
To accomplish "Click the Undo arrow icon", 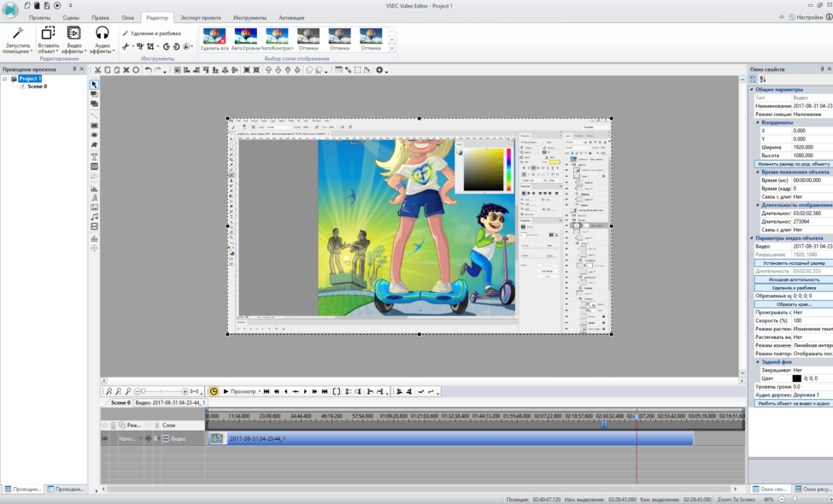I will click(x=148, y=70).
